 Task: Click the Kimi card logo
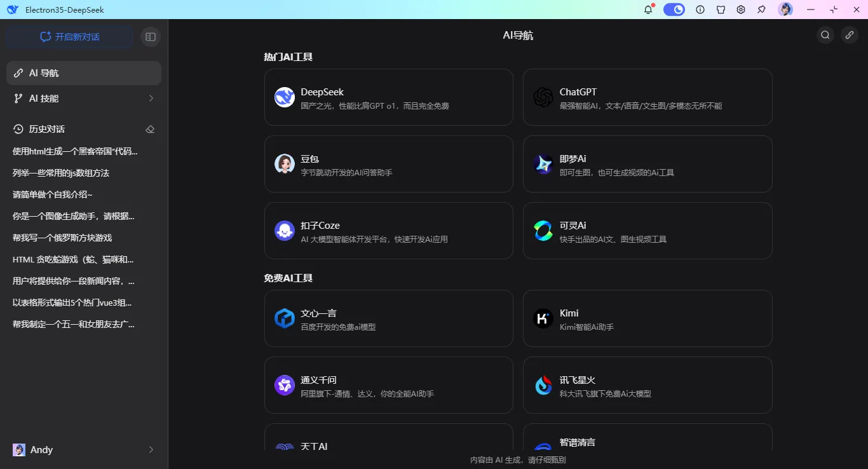543,318
